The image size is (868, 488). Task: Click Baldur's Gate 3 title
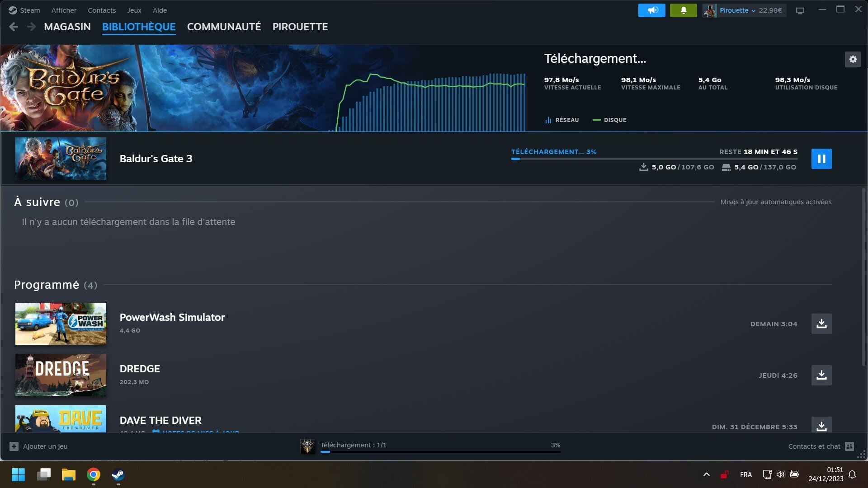[156, 159]
